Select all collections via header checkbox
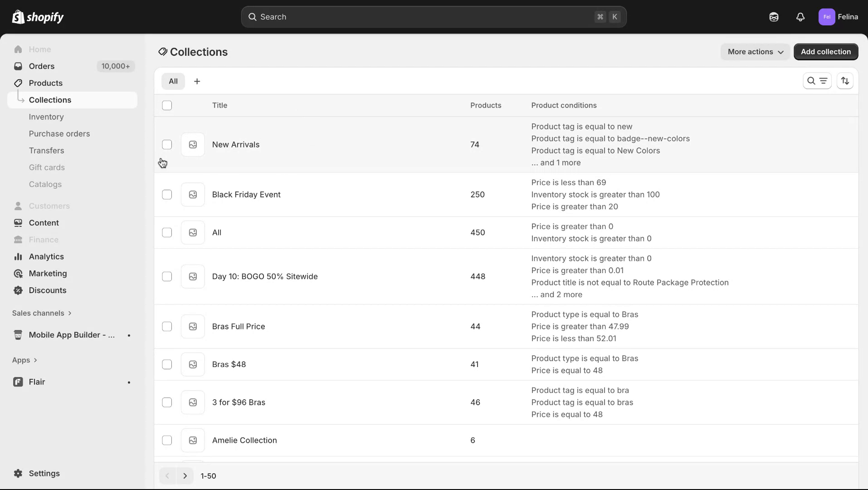This screenshot has height=490, width=868. click(166, 105)
